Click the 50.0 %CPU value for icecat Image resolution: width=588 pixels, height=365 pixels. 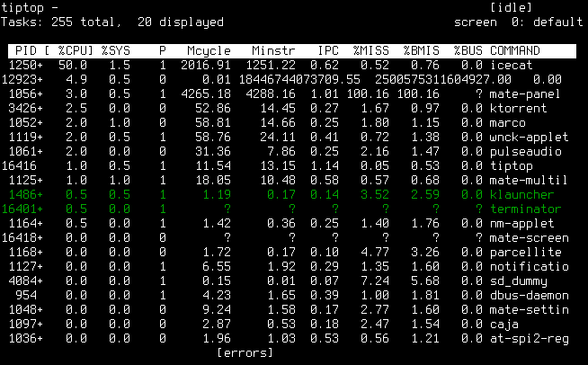73,66
